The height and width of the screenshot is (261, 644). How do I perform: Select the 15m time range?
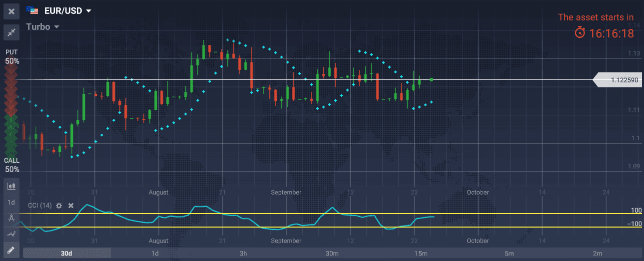[x=421, y=254]
